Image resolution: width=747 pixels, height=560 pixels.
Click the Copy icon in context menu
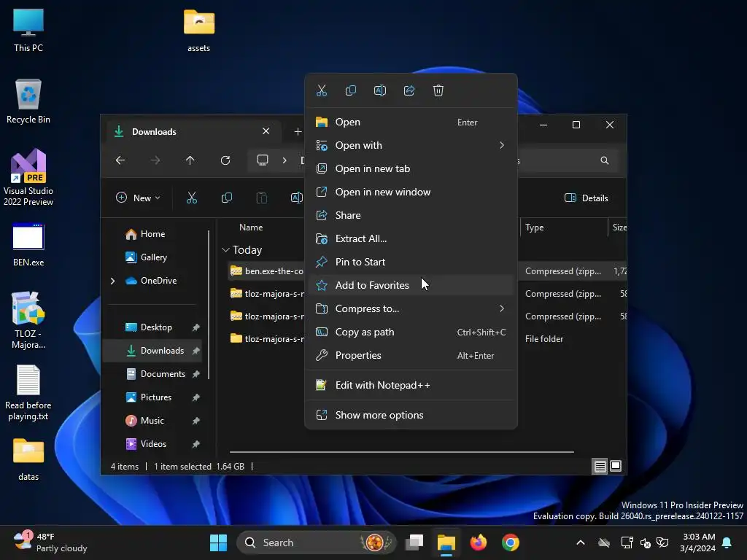click(351, 90)
